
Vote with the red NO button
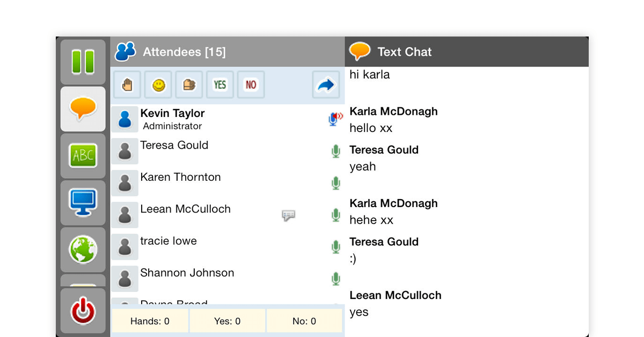pos(251,85)
